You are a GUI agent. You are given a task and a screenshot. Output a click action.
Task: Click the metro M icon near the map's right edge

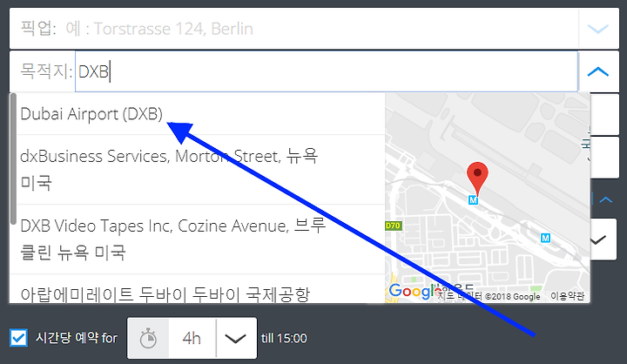(545, 238)
